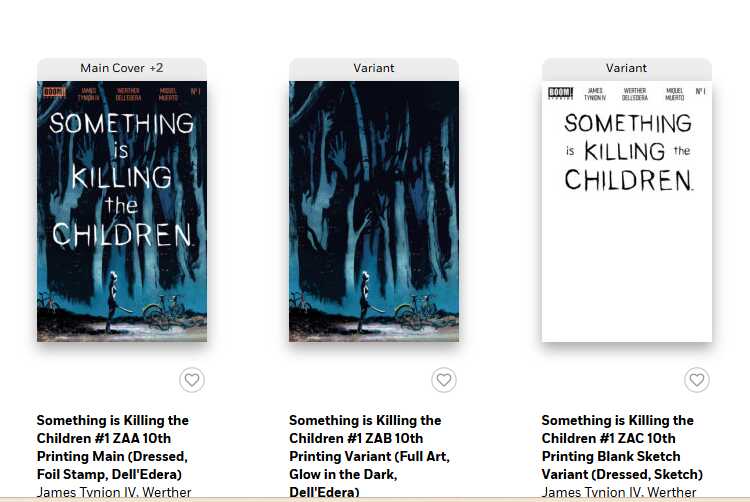Image resolution: width=750 pixels, height=502 pixels.
Task: Select Variant label above full art cover
Action: point(374,68)
